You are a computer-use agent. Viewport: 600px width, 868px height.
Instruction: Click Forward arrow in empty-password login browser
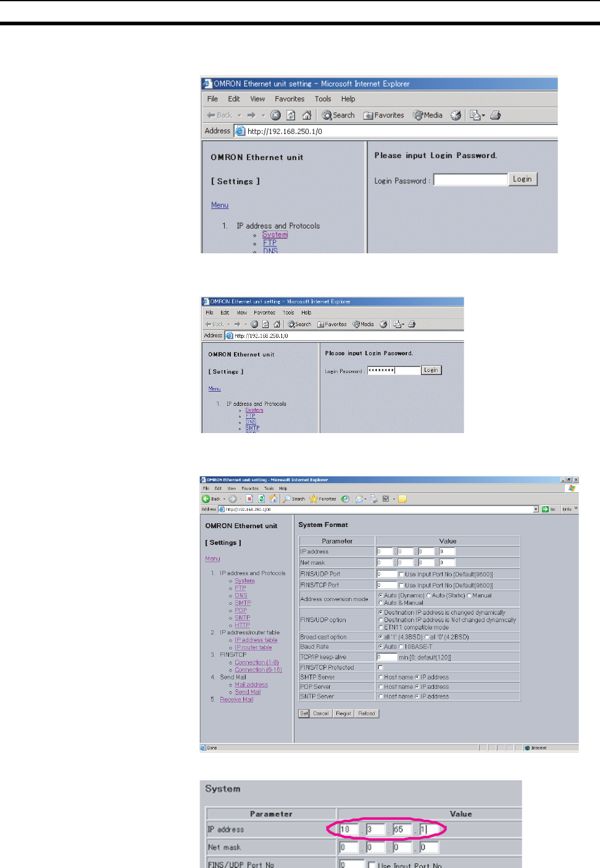click(251, 115)
